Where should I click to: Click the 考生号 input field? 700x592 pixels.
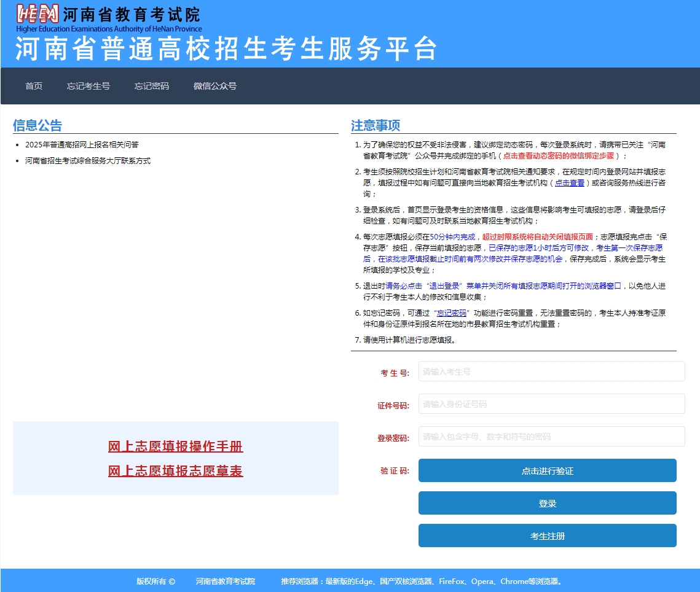coord(551,371)
